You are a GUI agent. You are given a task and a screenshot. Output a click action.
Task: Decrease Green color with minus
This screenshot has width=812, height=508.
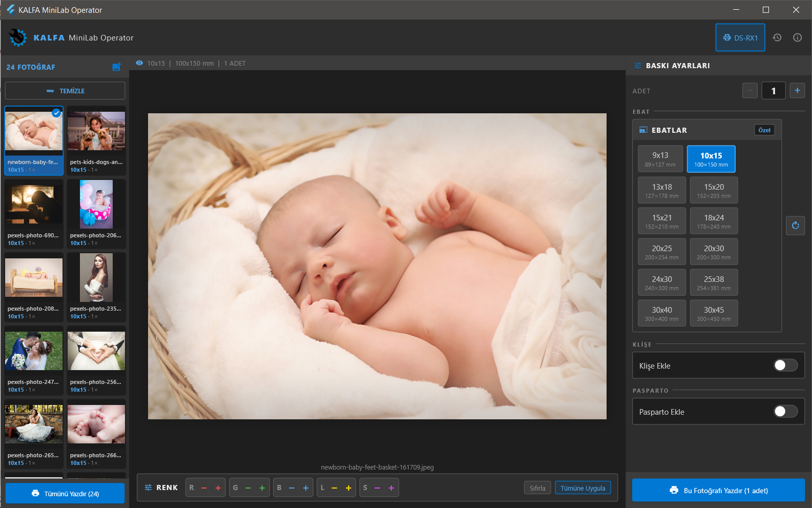point(248,488)
